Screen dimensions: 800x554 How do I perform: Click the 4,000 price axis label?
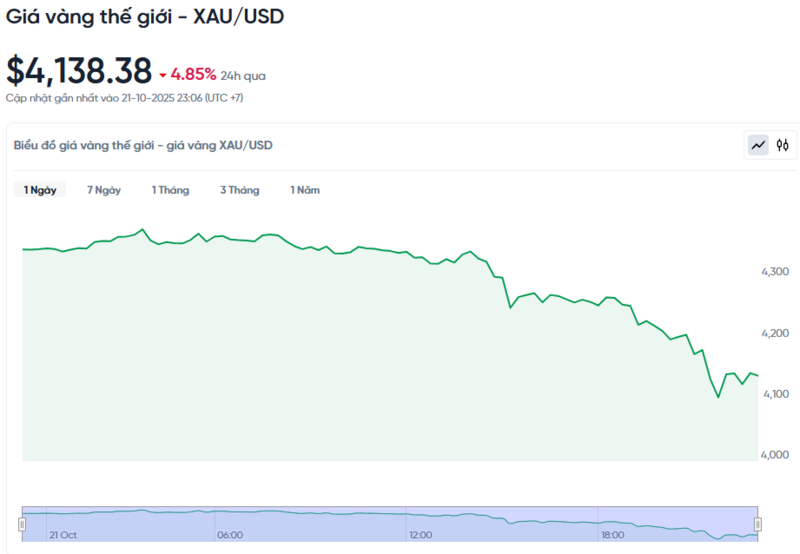pyautogui.click(x=775, y=455)
